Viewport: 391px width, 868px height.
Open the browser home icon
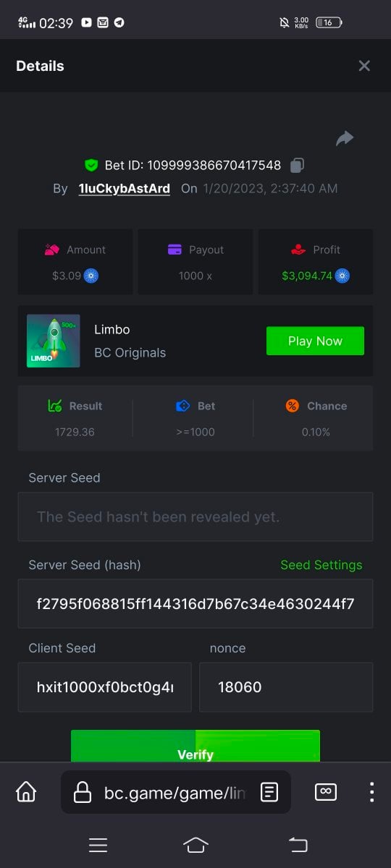[26, 791]
